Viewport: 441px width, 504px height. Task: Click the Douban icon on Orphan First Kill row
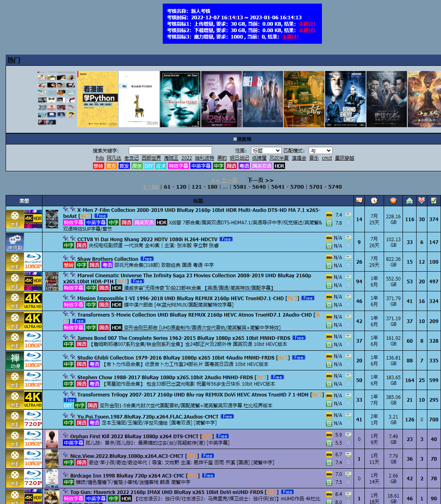pos(329,443)
